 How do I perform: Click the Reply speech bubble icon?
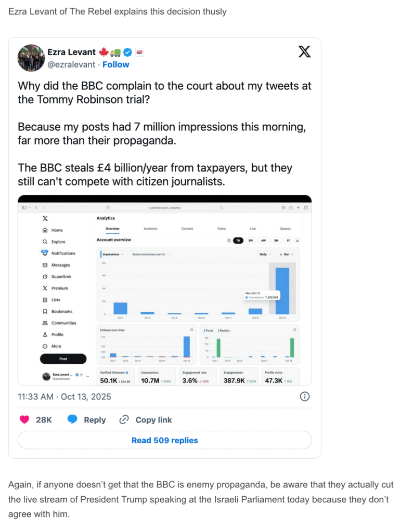(x=72, y=420)
